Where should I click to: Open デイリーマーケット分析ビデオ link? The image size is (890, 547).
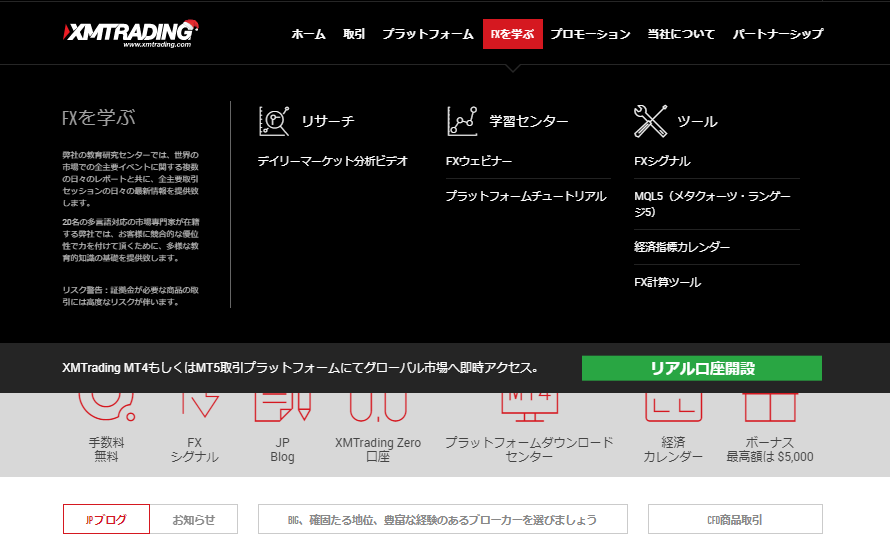coord(333,161)
